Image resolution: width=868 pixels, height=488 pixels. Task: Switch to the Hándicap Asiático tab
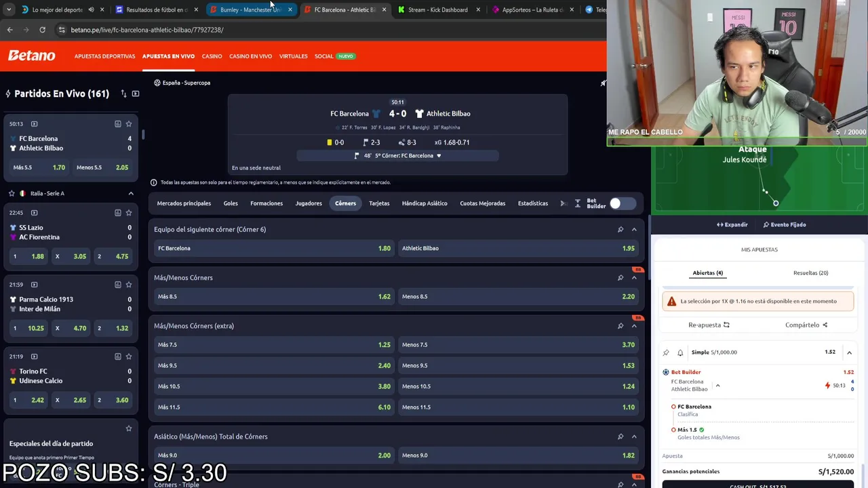pyautogui.click(x=425, y=203)
